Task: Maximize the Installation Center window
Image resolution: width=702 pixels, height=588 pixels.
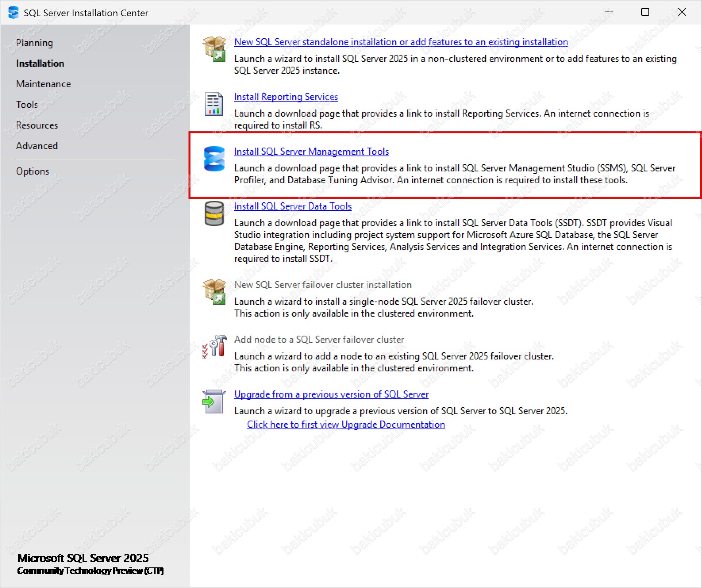Action: pyautogui.click(x=646, y=12)
